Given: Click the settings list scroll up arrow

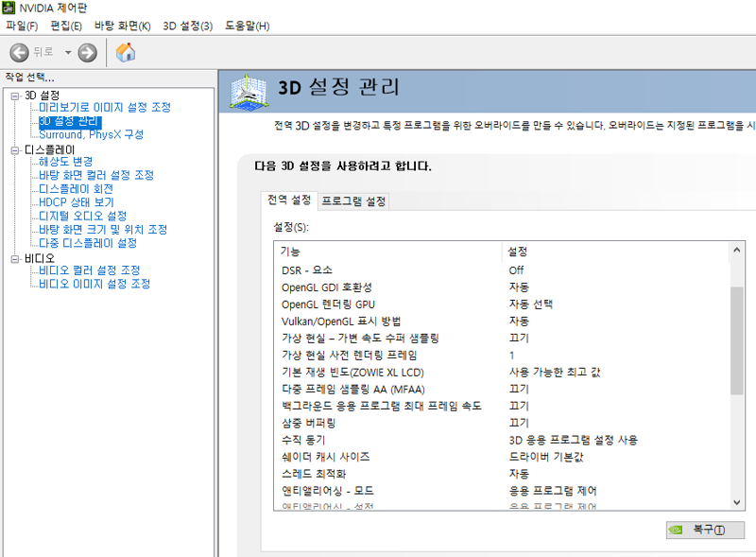Looking at the screenshot, I should (736, 250).
